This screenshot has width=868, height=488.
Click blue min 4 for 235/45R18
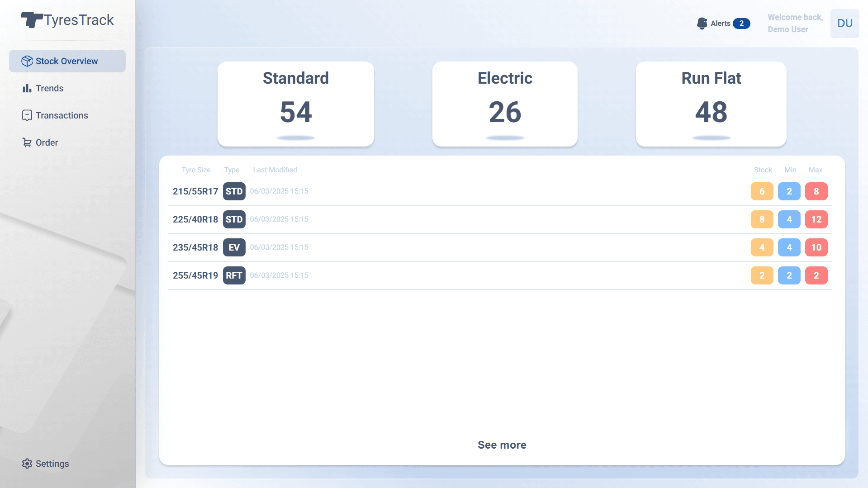click(789, 247)
